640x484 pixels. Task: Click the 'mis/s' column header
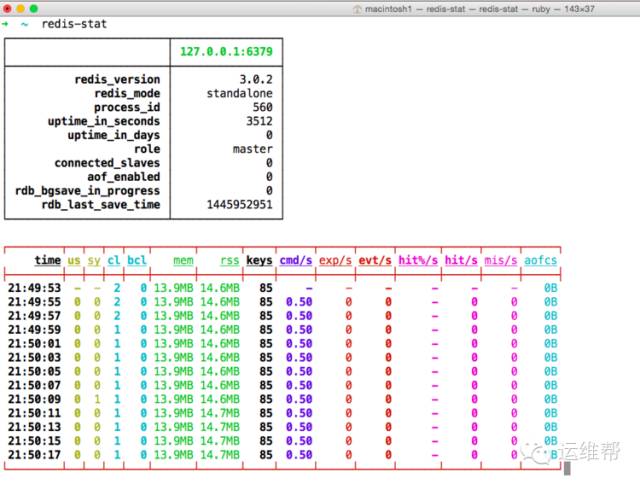[501, 260]
